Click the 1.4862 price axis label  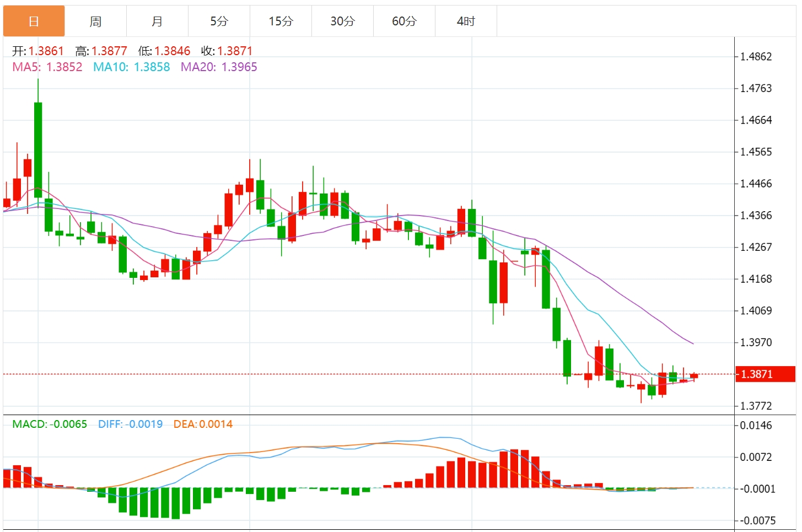756,57
